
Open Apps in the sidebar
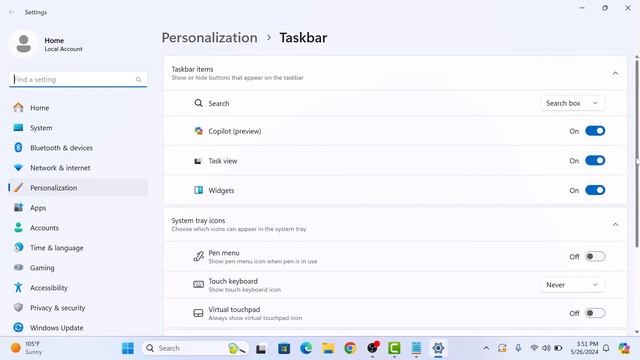[x=78, y=208]
